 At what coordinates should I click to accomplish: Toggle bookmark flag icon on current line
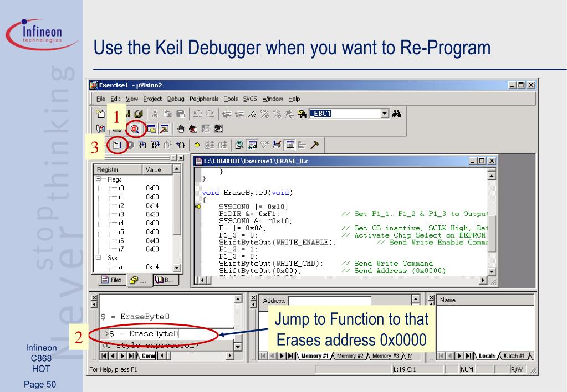click(252, 114)
